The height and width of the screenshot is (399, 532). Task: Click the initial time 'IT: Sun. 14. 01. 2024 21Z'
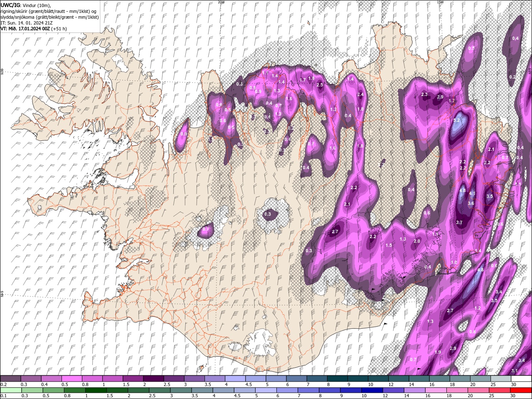27,22
